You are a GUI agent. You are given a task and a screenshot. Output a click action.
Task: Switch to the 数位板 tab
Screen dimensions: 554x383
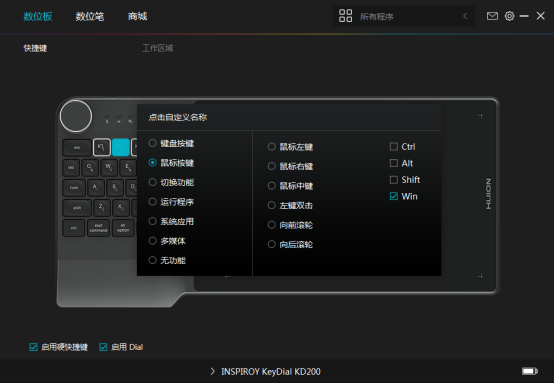38,16
